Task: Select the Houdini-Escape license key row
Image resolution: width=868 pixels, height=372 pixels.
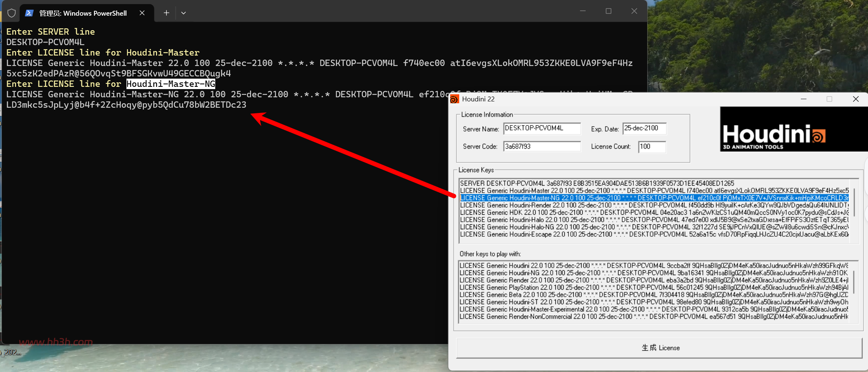Action: click(x=654, y=234)
